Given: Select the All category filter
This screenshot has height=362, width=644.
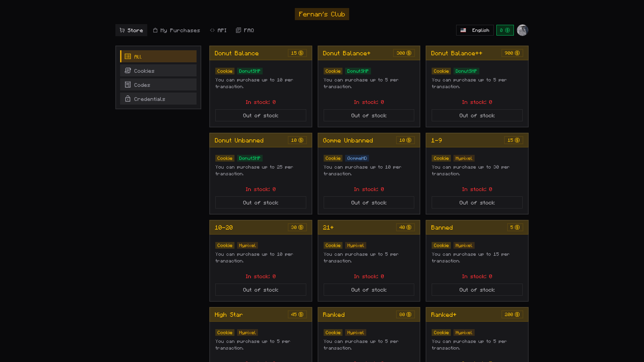Looking at the screenshot, I should tap(158, 56).
